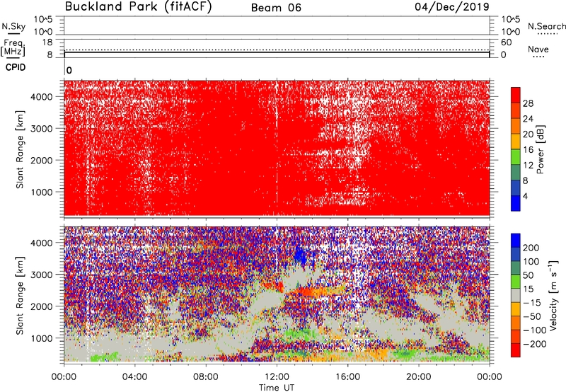Pick the teal 50–100 velocity swatch
566x392 pixels.
pos(516,268)
